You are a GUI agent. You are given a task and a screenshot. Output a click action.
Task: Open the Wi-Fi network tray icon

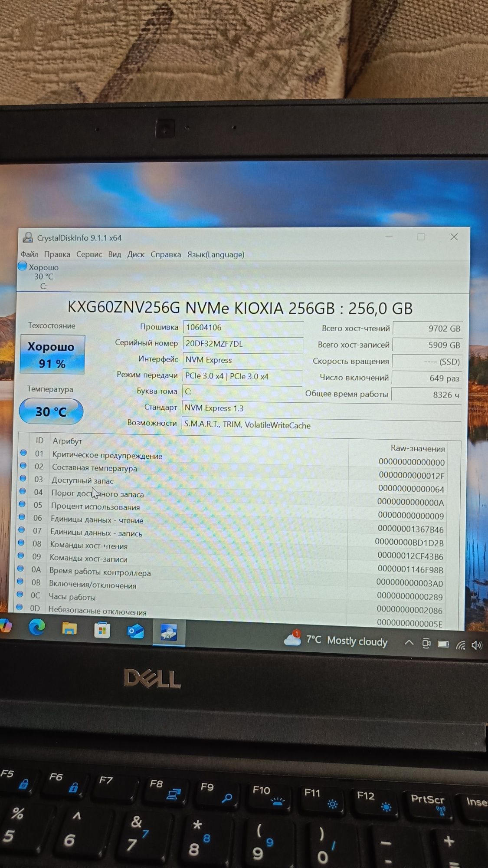click(x=461, y=645)
